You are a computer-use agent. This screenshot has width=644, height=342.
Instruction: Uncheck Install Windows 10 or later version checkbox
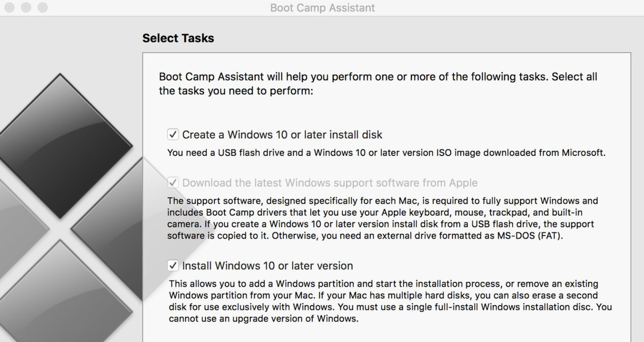point(173,265)
